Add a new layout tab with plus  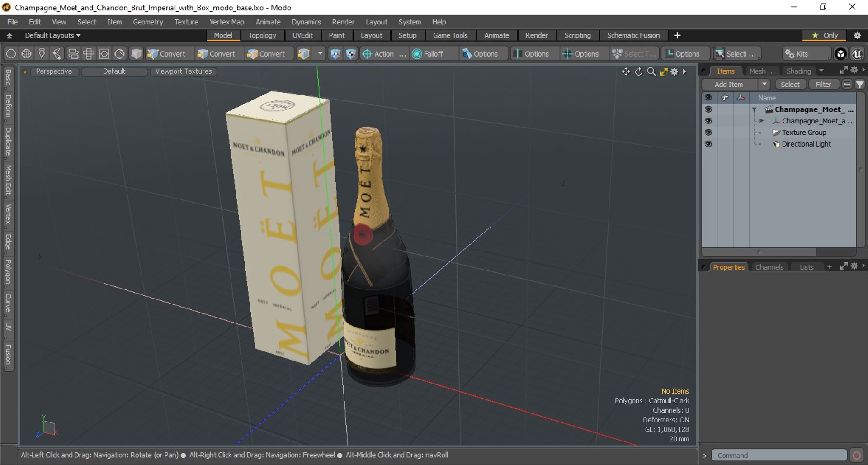[677, 35]
